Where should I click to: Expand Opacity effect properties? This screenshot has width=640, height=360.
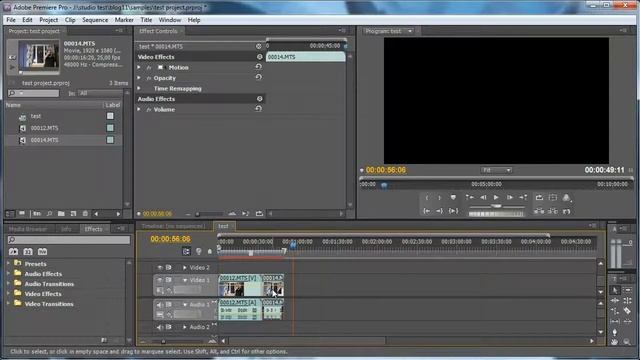(139, 78)
